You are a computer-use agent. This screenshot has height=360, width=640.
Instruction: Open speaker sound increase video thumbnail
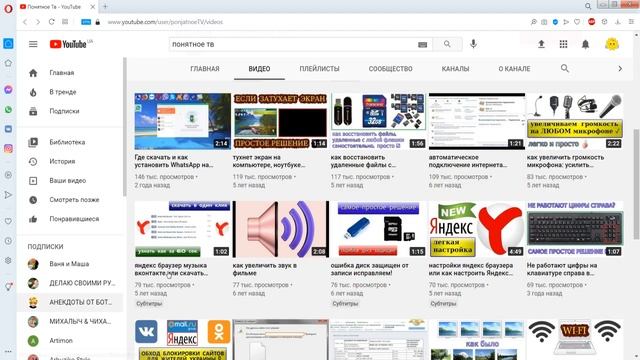280,229
